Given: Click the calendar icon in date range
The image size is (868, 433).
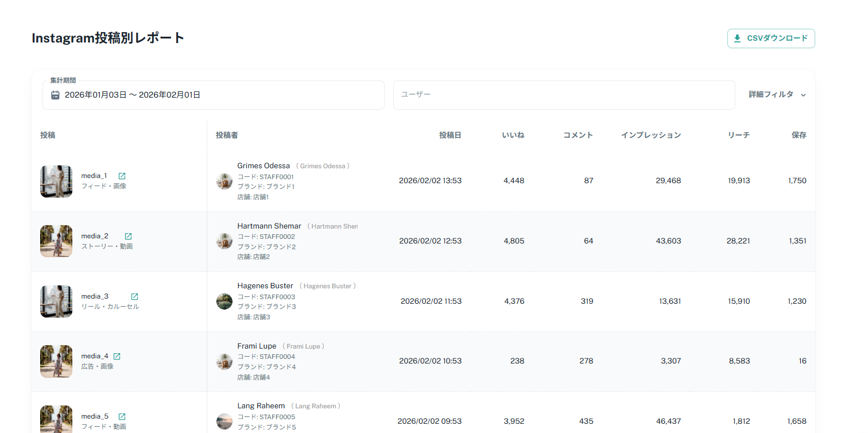Looking at the screenshot, I should click(55, 95).
